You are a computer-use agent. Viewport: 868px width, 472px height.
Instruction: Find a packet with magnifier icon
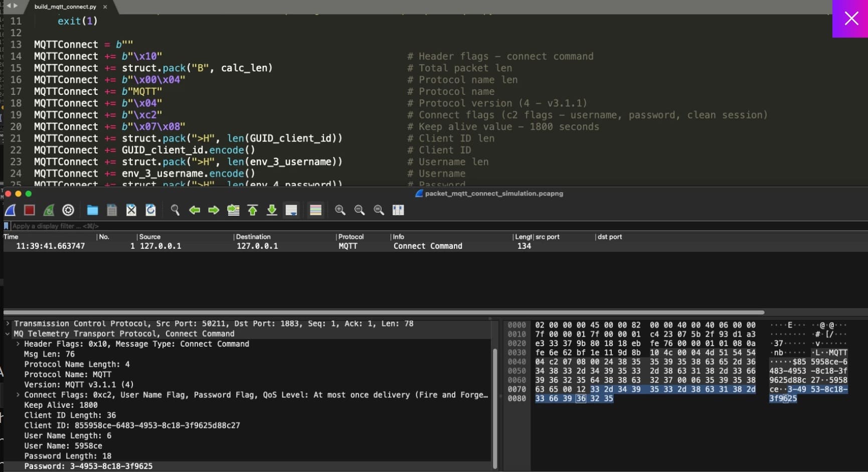click(x=175, y=210)
